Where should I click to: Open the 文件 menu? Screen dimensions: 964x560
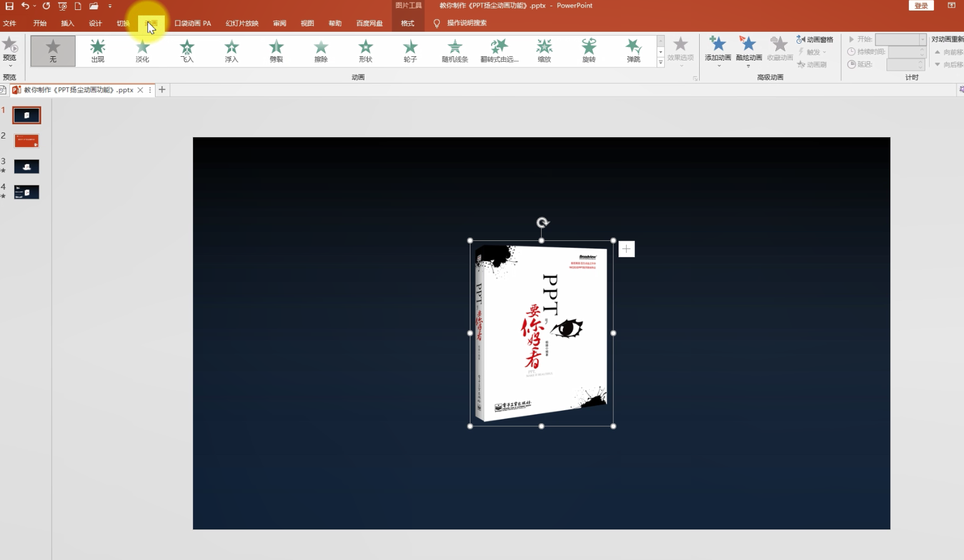click(9, 23)
